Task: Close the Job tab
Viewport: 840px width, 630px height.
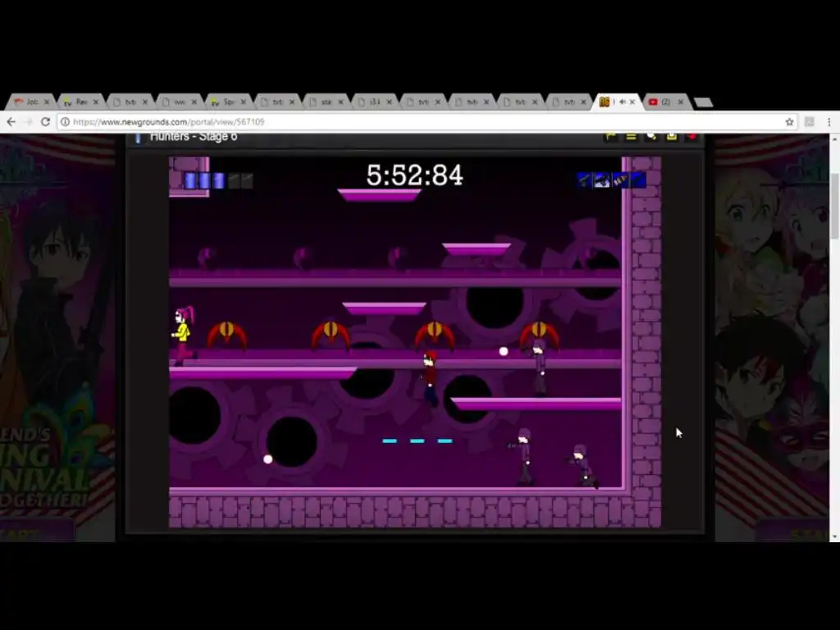Action: (x=47, y=102)
